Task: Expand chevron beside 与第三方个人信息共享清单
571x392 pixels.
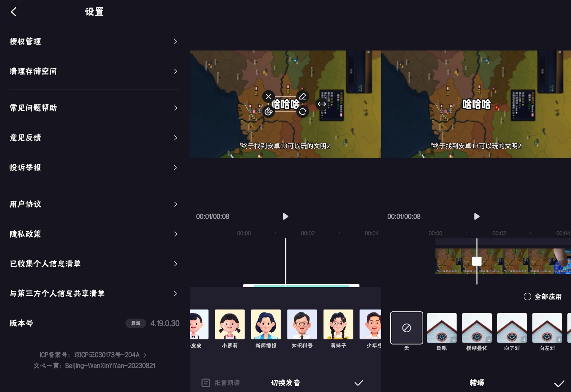Action: tap(176, 293)
